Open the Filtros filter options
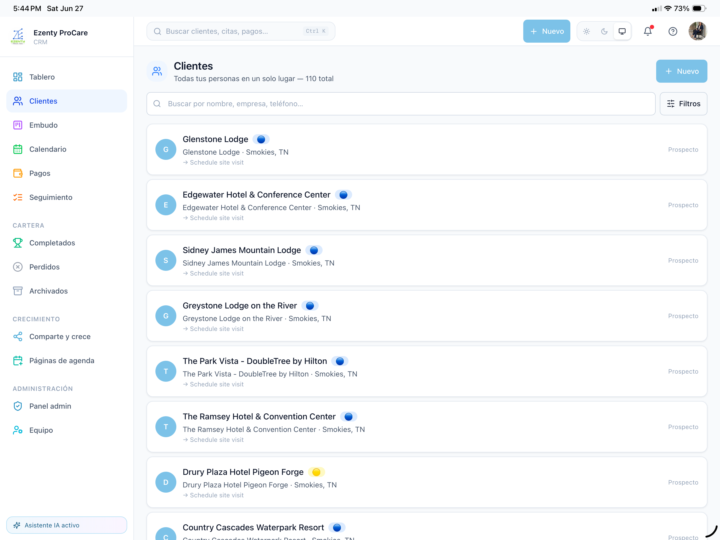The image size is (720, 540). pos(683,104)
